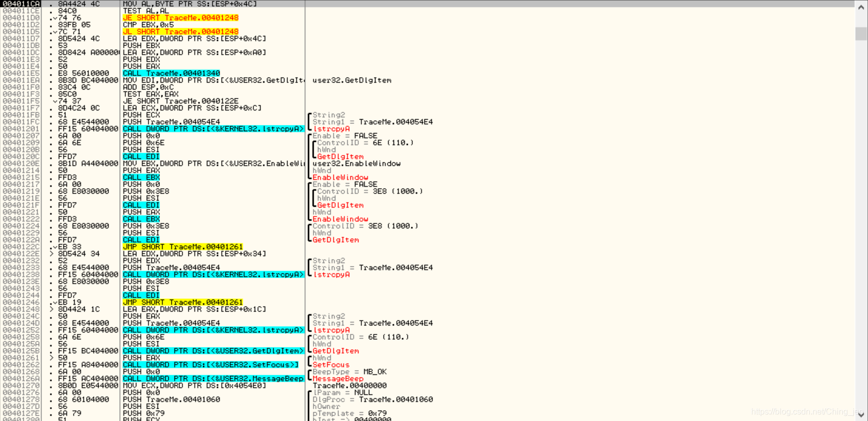Click hex bytes FF15 A8404000

point(88,364)
